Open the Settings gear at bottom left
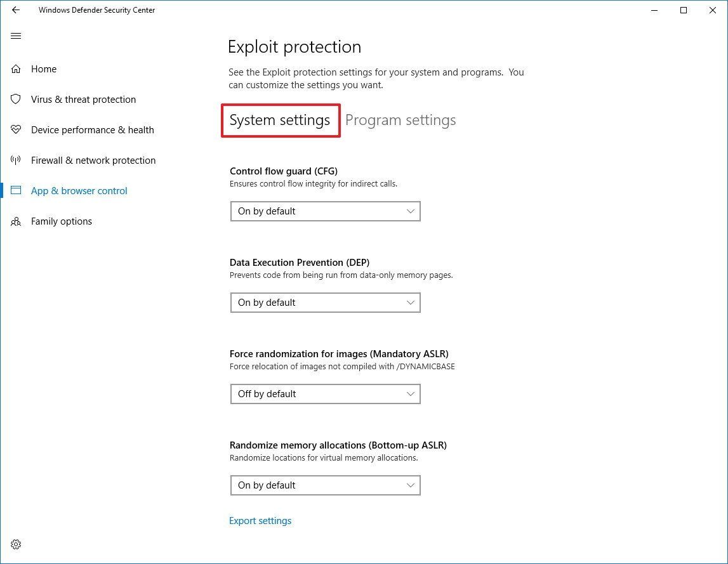This screenshot has width=728, height=564. [x=15, y=544]
